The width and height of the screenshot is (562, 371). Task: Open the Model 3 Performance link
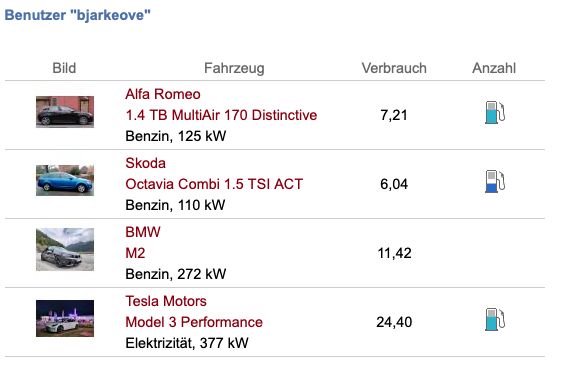point(194,322)
